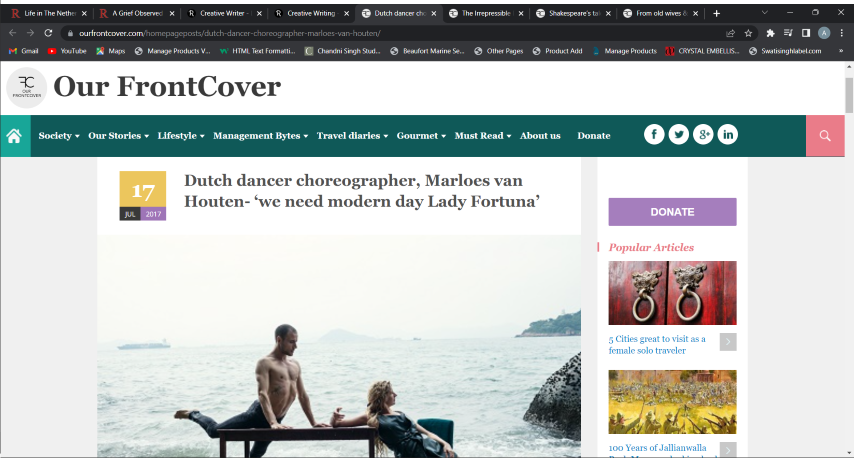Viewport: 854px width, 458px height.
Task: Click the site home icon
Action: [15, 136]
